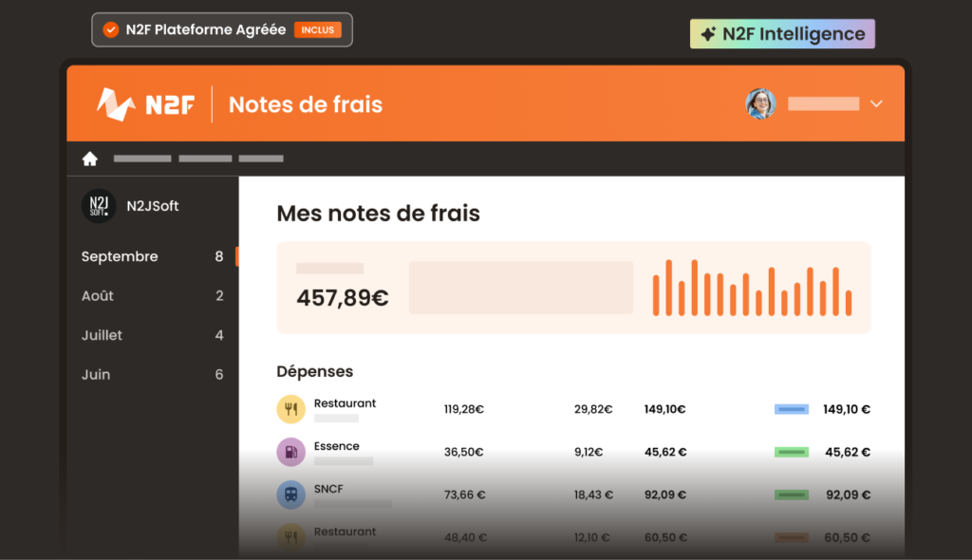Select the Essence fuel pump icon
The height and width of the screenshot is (560, 972).
[290, 452]
